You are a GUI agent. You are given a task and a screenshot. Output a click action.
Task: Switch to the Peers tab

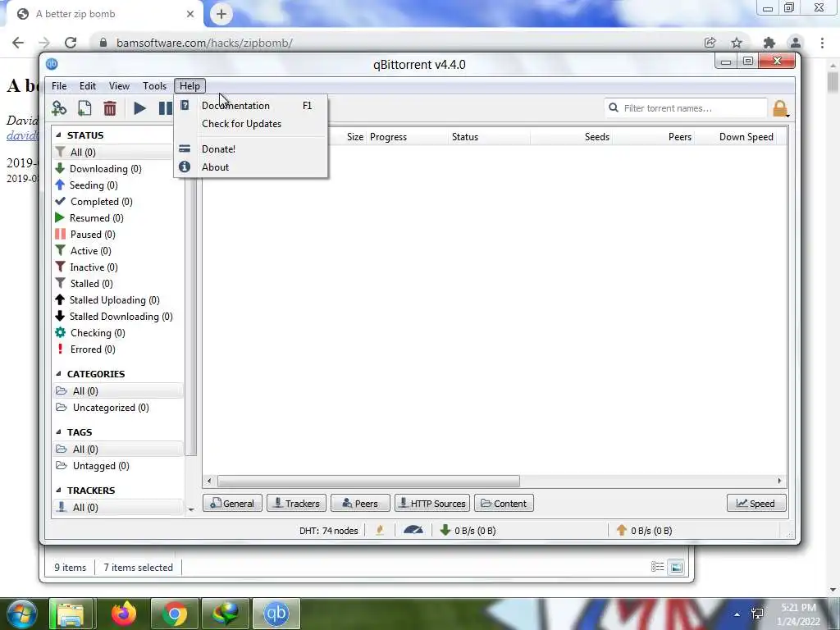[360, 504]
